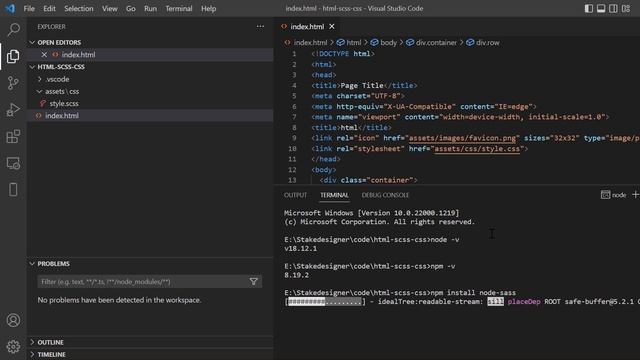Screen dimensions: 640x360
Task: Click the npm install progress bar in terminal
Action: pos(325,302)
